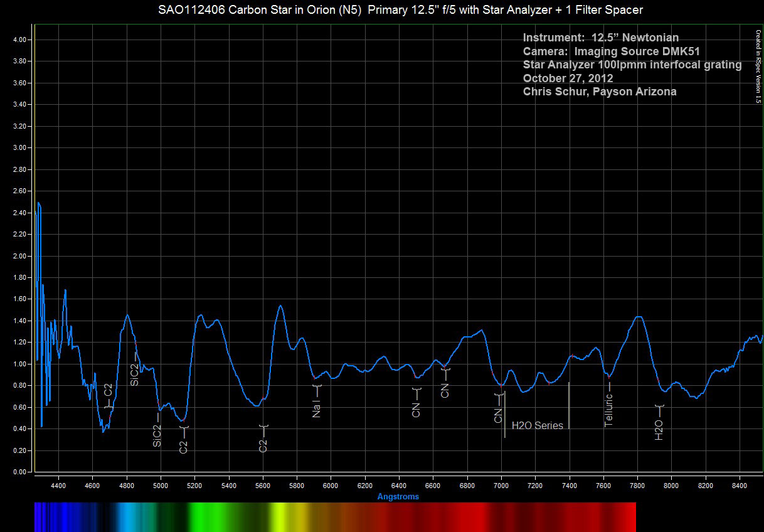
Task: Click the 2.00 value on y-axis
Action: click(x=19, y=256)
